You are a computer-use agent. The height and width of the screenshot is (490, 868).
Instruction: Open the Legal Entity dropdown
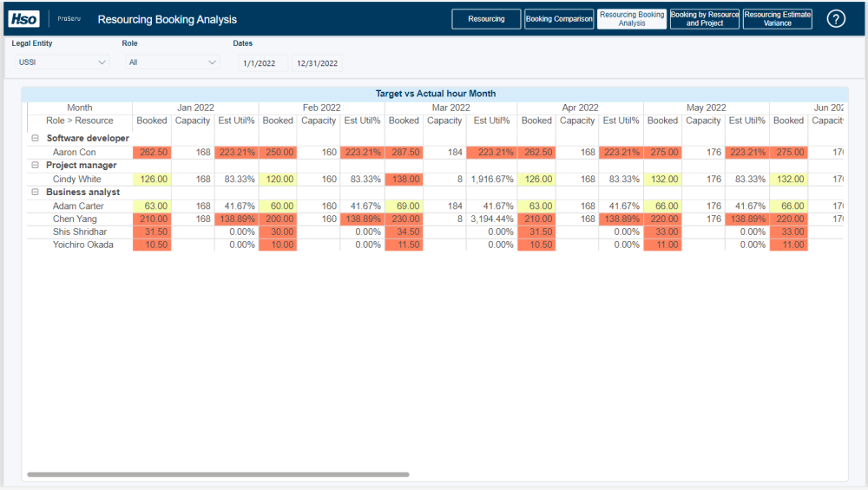point(62,62)
